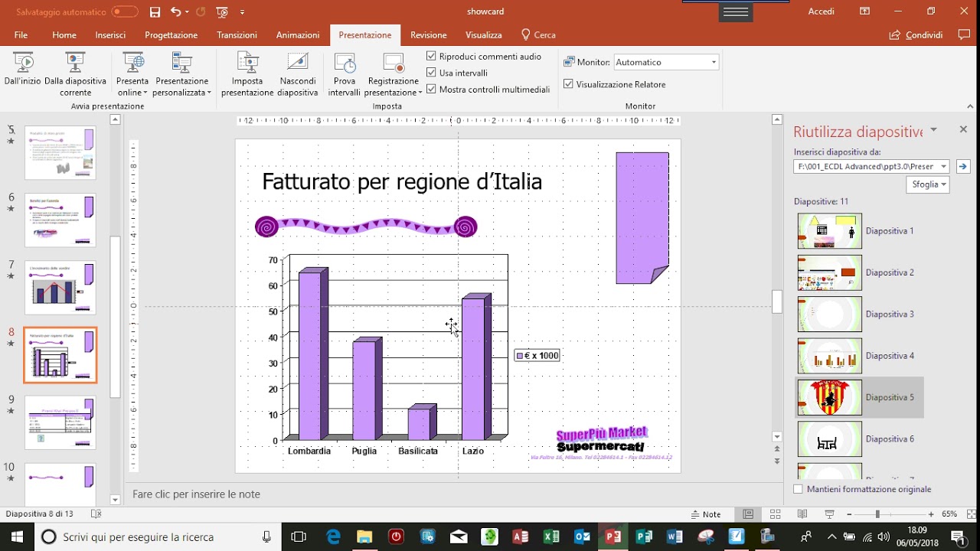The height and width of the screenshot is (551, 980).
Task: Switch to Progettazione tab
Action: pos(171,35)
